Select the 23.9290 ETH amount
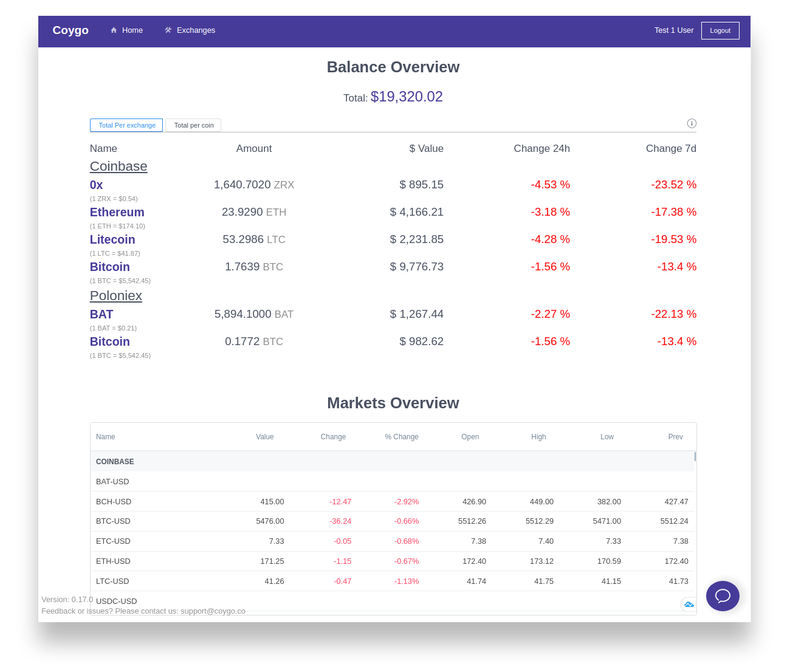The height and width of the screenshot is (672, 790). click(254, 212)
